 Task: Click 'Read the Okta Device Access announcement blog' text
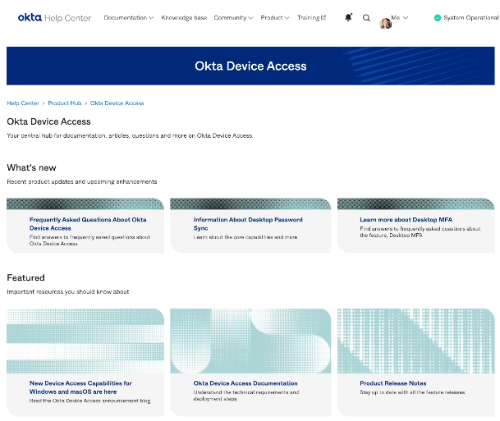(x=90, y=401)
